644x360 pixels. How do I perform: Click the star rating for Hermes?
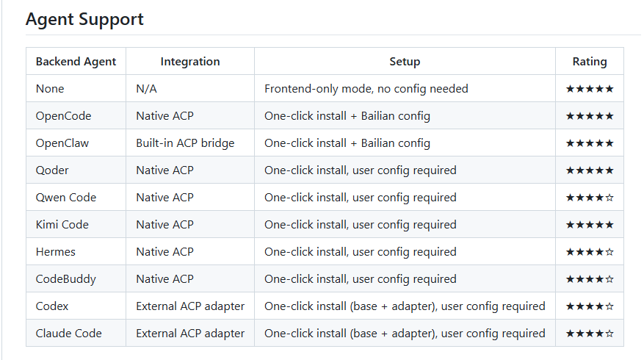590,252
